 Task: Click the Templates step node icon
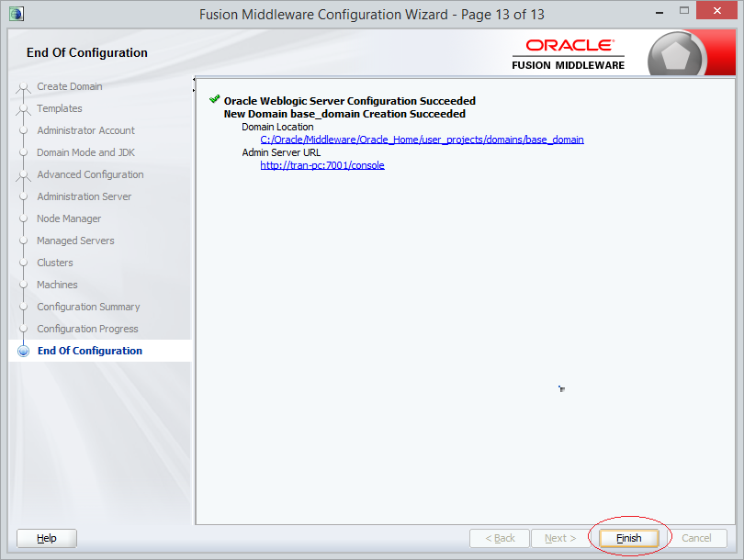point(23,109)
